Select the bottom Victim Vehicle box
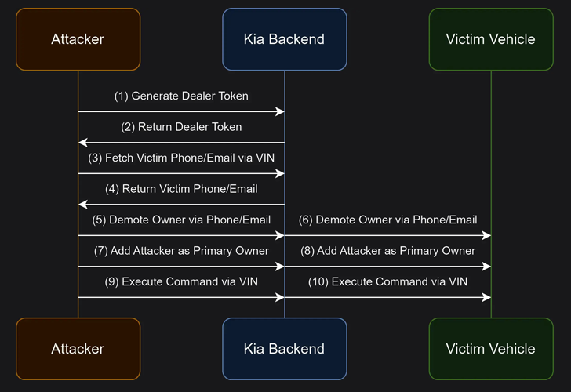This screenshot has width=571, height=392. click(490, 348)
